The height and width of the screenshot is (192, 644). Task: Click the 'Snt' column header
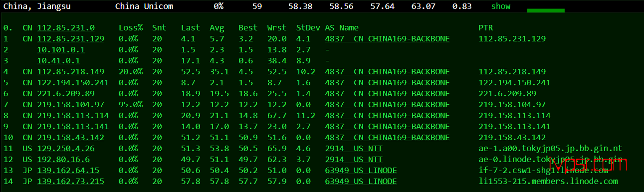[x=159, y=28]
